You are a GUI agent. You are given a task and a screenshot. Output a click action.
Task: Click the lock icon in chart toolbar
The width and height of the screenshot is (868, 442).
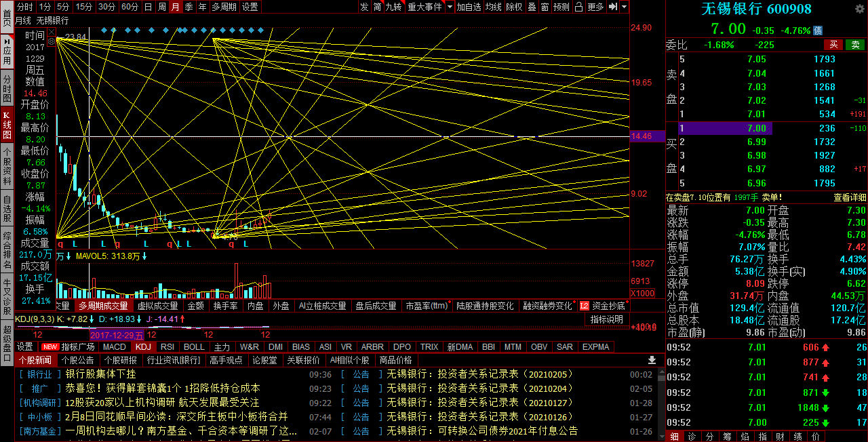(x=578, y=7)
